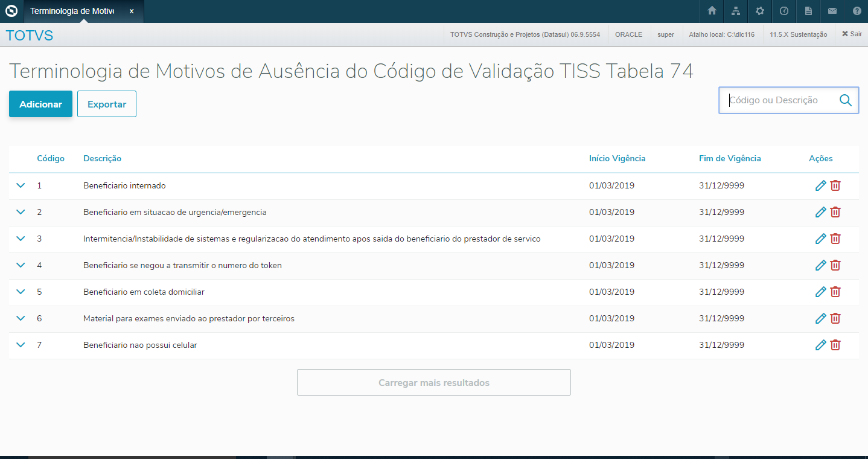Click TOTVS Construção e Projetos label

pyautogui.click(x=525, y=34)
